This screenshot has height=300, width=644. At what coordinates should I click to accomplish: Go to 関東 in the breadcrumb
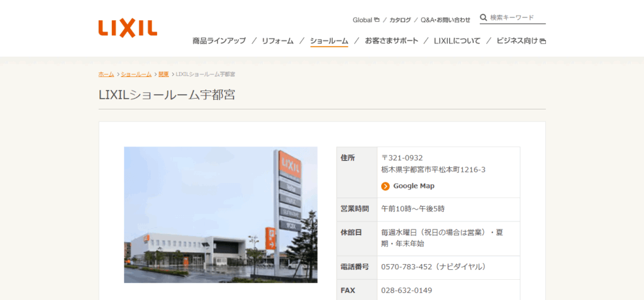coord(164,74)
